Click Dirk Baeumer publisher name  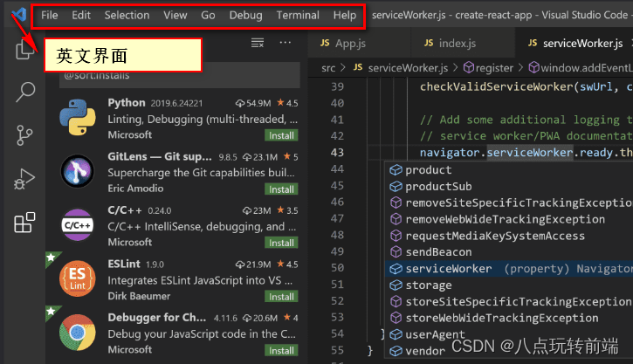(139, 296)
